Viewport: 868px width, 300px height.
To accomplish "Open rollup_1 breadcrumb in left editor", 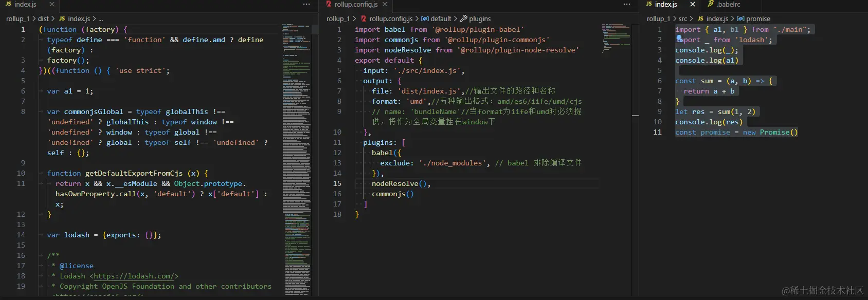I will pos(18,18).
